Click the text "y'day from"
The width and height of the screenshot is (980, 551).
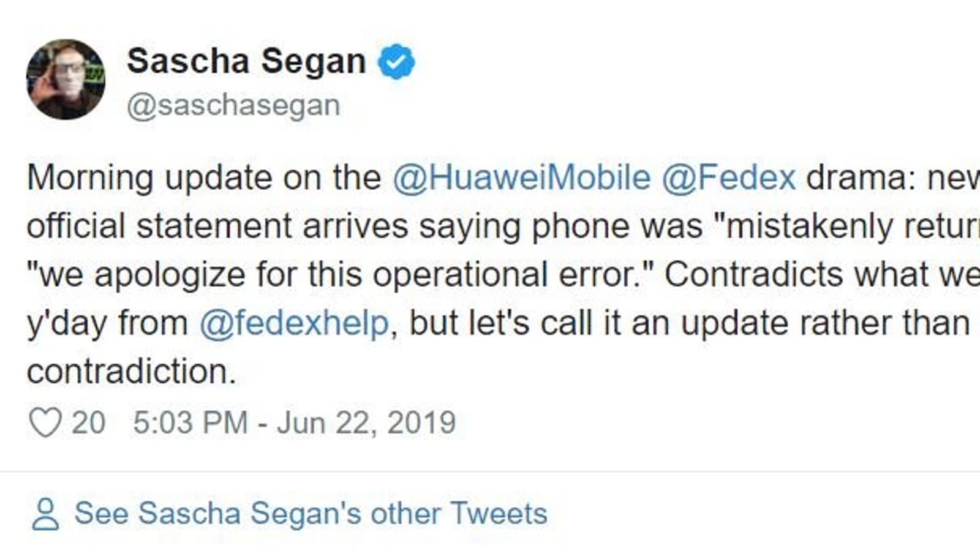[x=107, y=323]
